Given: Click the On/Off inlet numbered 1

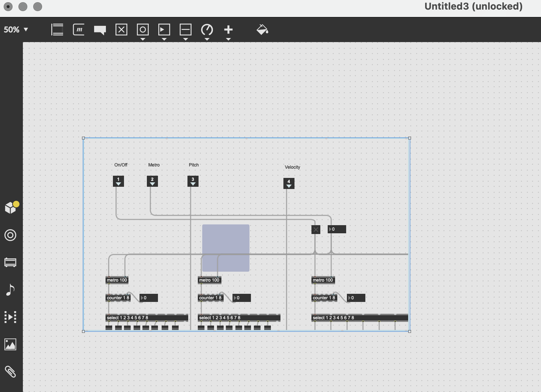Looking at the screenshot, I should (118, 181).
